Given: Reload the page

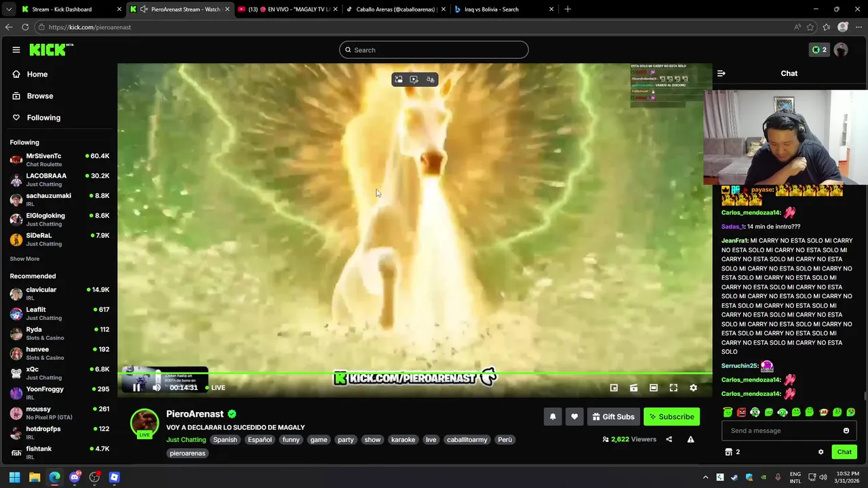Looking at the screenshot, I should pos(25,27).
